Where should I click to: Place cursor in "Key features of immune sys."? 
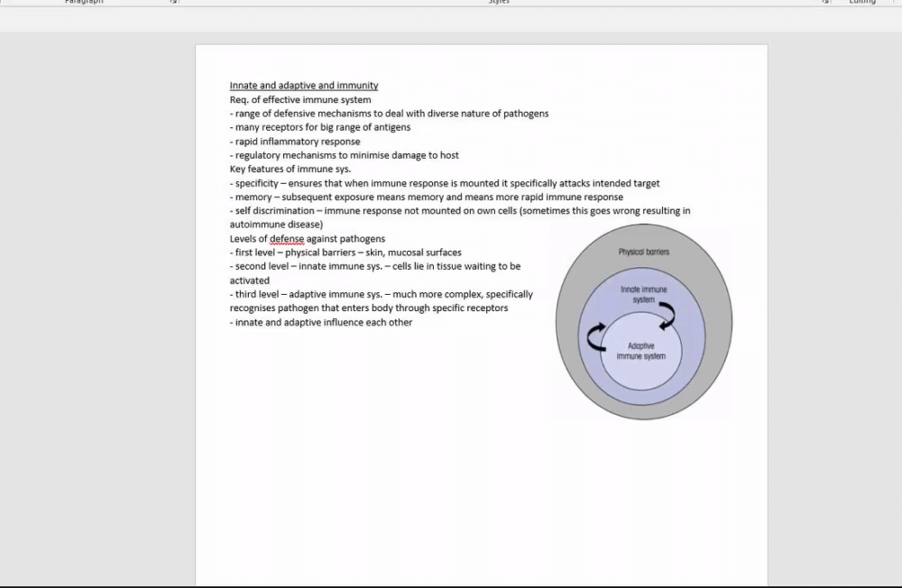290,170
